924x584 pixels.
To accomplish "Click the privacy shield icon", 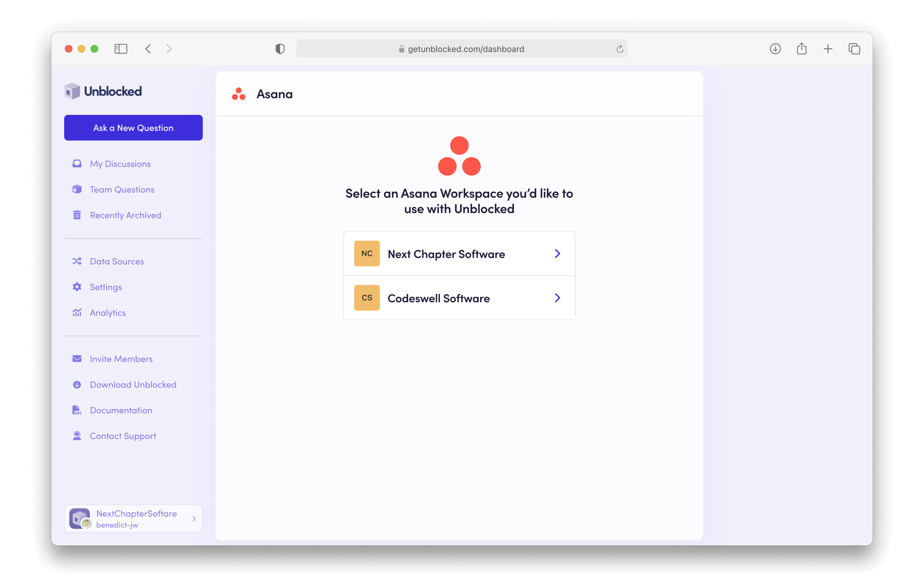I will click(280, 49).
